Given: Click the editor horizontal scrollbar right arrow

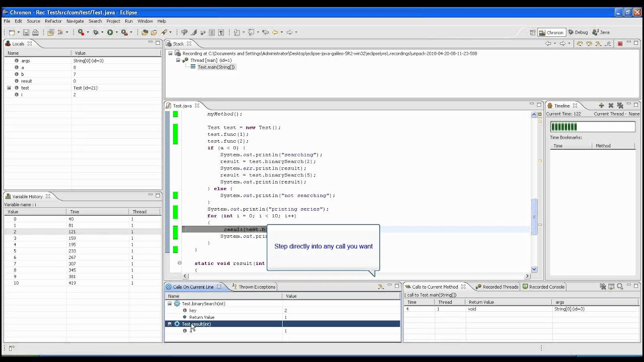Looking at the screenshot, I should 527,276.
